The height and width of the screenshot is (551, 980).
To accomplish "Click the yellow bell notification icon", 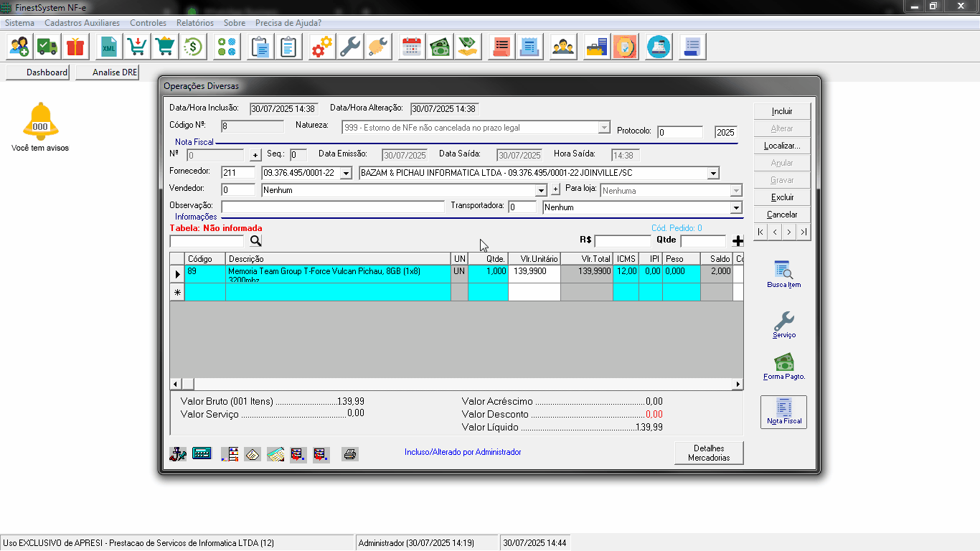I will [x=40, y=121].
